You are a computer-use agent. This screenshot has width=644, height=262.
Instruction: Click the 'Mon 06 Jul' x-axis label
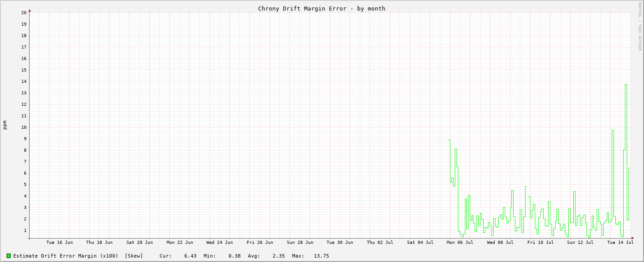click(x=460, y=242)
